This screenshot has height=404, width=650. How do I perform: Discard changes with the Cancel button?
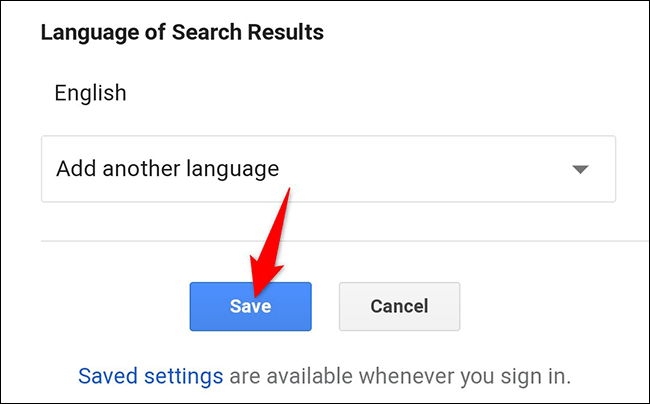[399, 306]
